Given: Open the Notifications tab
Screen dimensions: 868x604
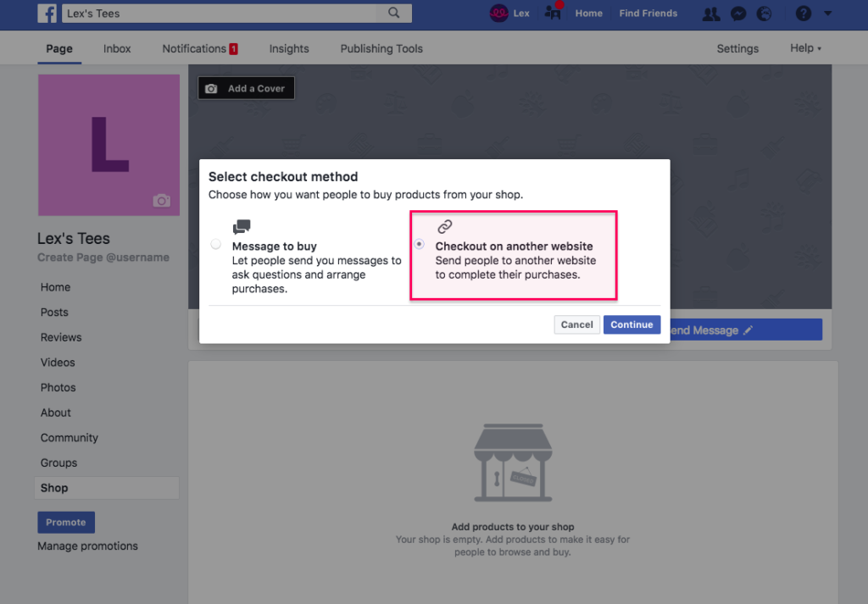Looking at the screenshot, I should click(x=200, y=48).
